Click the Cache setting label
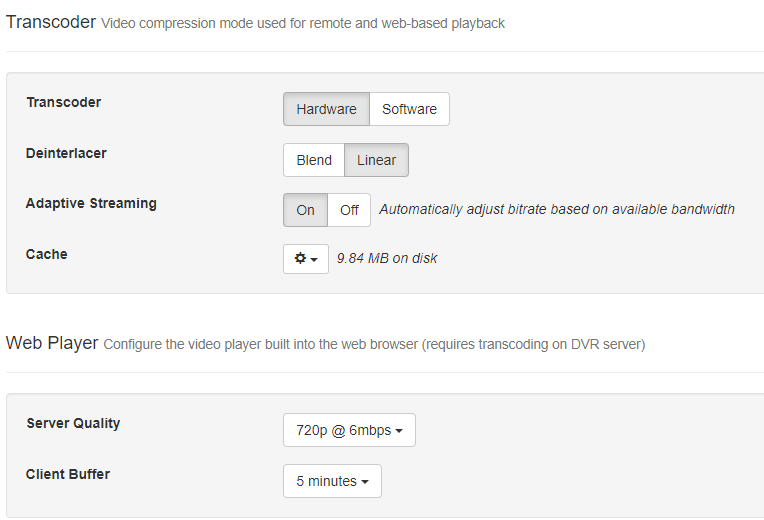 [x=47, y=254]
